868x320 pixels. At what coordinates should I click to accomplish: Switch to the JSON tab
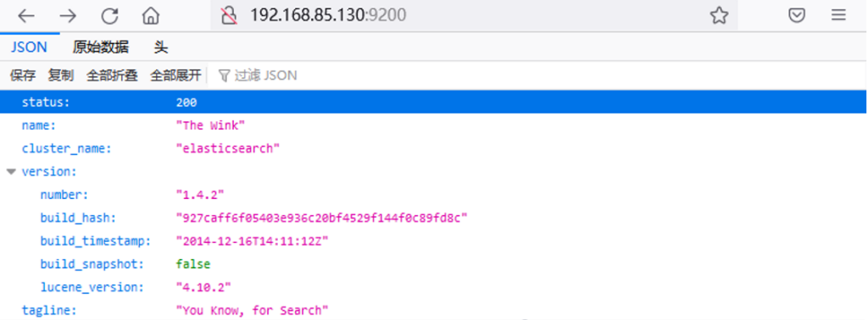point(30,47)
